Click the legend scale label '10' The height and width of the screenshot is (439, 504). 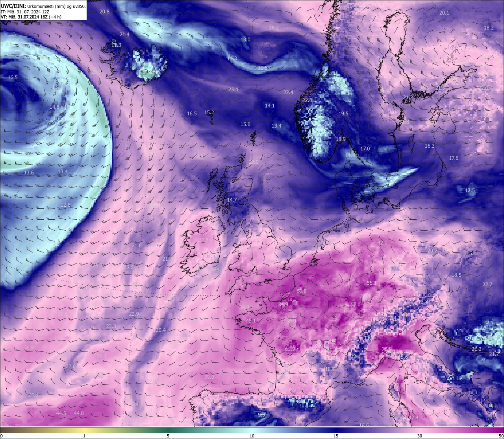pos(252,436)
